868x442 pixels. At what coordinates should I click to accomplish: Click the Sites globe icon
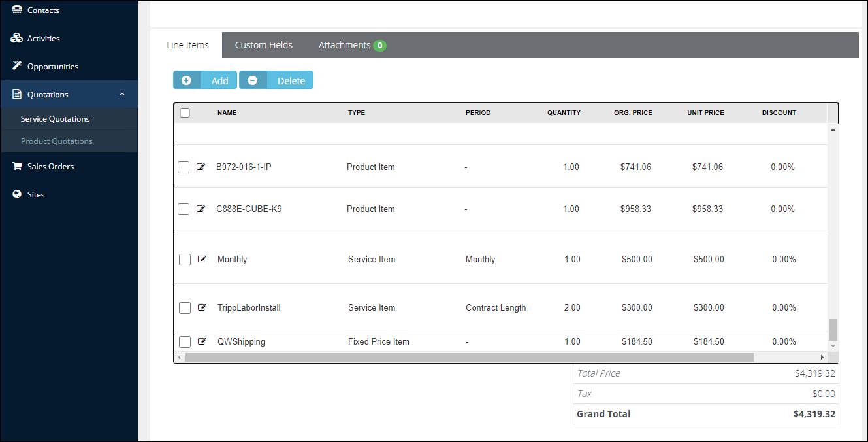click(17, 195)
